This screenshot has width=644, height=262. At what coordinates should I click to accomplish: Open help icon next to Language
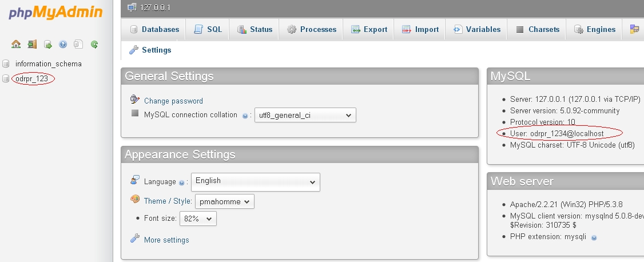tap(181, 183)
